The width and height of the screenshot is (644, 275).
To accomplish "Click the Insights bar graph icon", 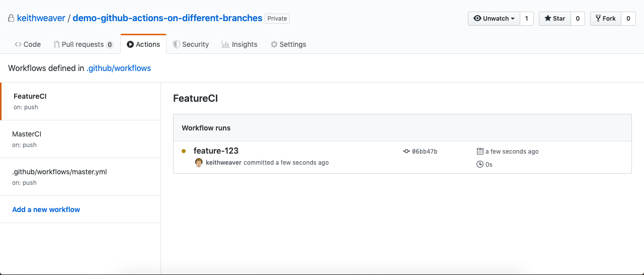I will click(x=225, y=44).
